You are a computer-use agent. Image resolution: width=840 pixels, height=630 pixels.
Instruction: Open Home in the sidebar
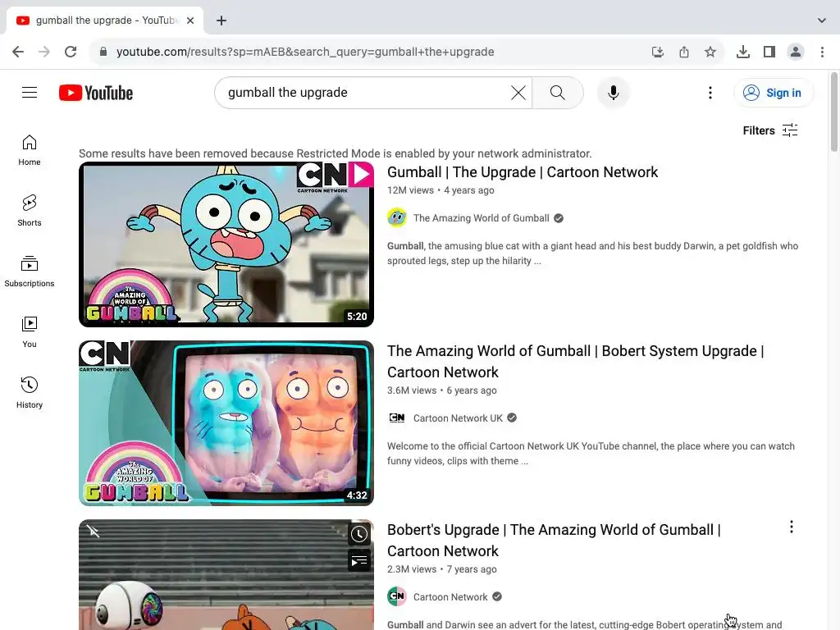tap(30, 150)
